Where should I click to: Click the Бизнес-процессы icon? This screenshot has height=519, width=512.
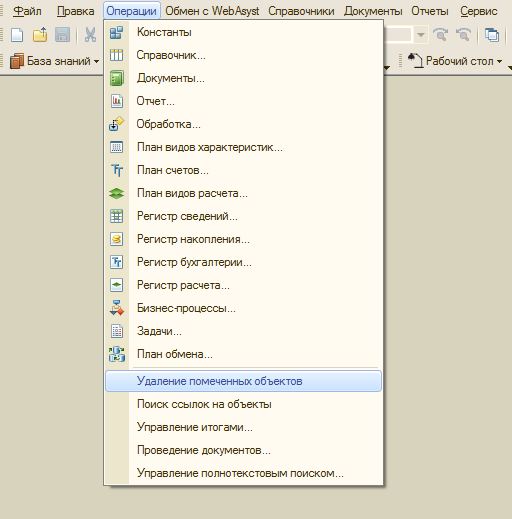click(x=116, y=308)
